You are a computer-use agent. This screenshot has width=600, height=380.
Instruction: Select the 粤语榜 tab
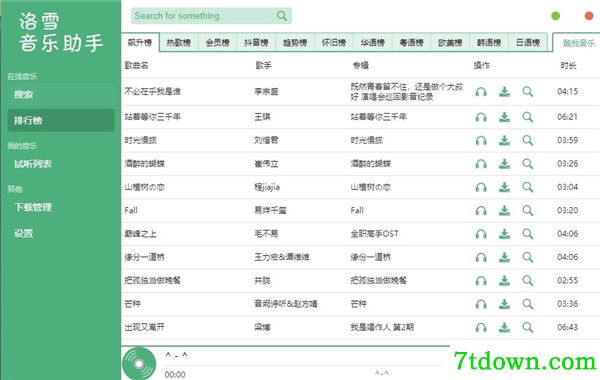click(411, 42)
